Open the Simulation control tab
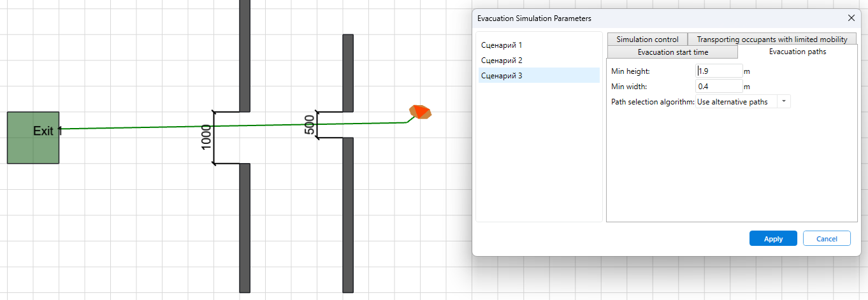Viewport: 868px width, 300px height. (x=647, y=39)
